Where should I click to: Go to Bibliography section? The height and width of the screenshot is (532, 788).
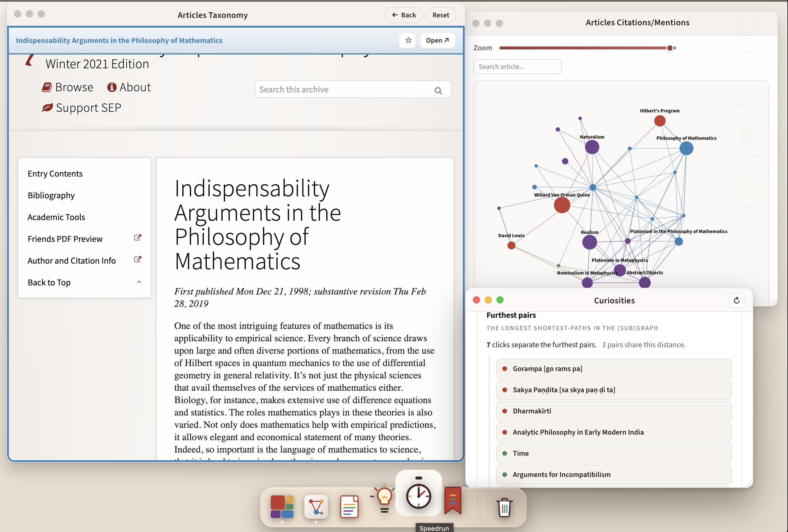coord(51,195)
